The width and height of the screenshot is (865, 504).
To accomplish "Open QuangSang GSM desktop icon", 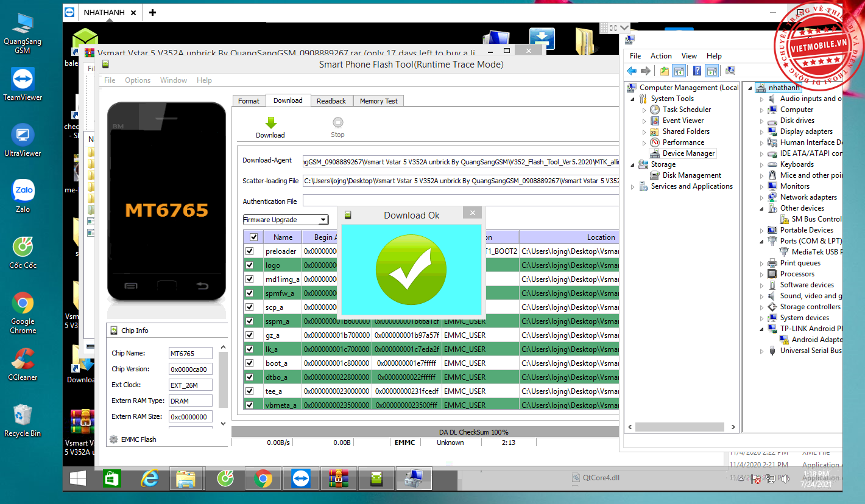I will (23, 33).
